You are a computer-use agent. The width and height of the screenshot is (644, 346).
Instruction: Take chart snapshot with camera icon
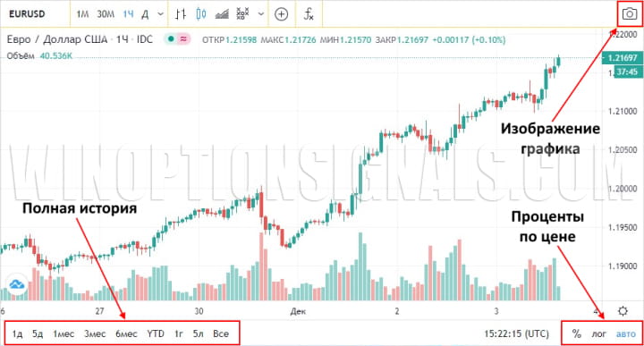629,14
